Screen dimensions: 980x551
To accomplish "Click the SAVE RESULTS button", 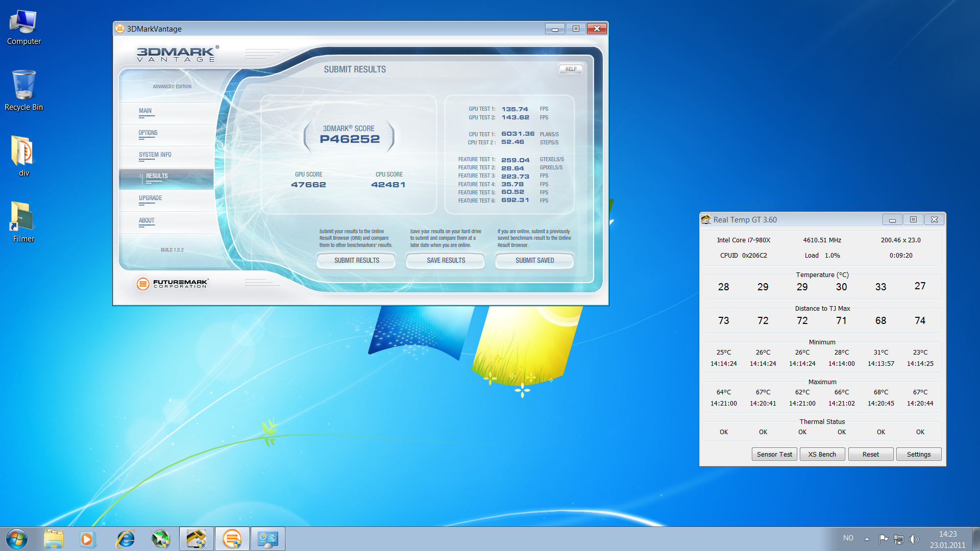I will pyautogui.click(x=446, y=260).
